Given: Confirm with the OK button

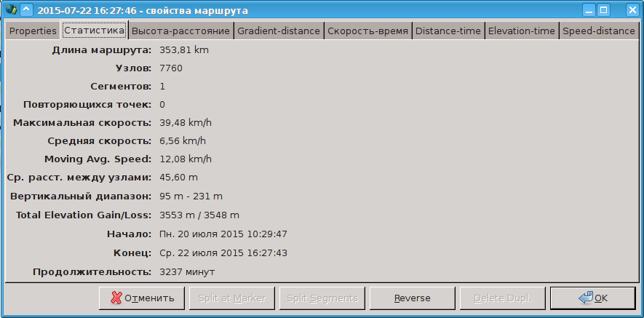Looking at the screenshot, I should (x=593, y=298).
